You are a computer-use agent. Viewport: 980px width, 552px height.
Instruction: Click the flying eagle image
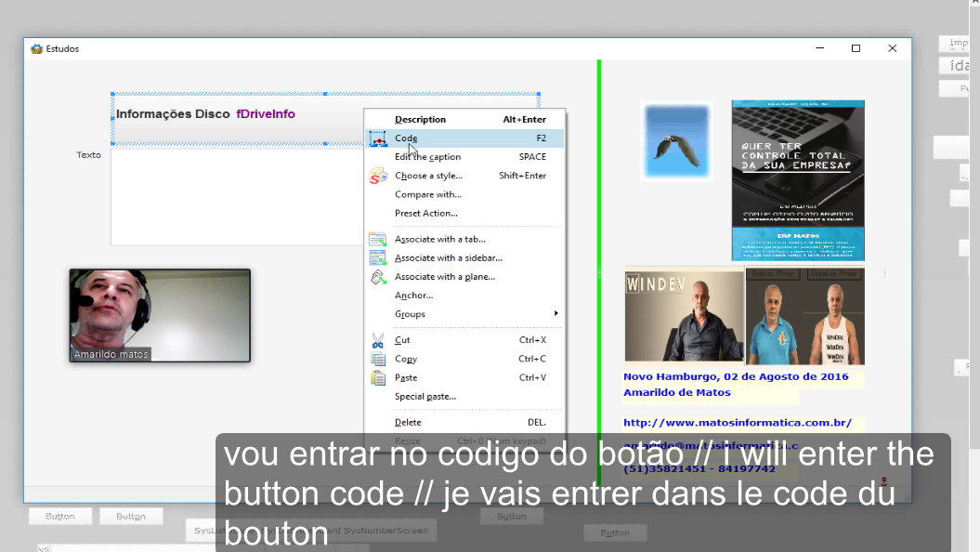click(677, 142)
